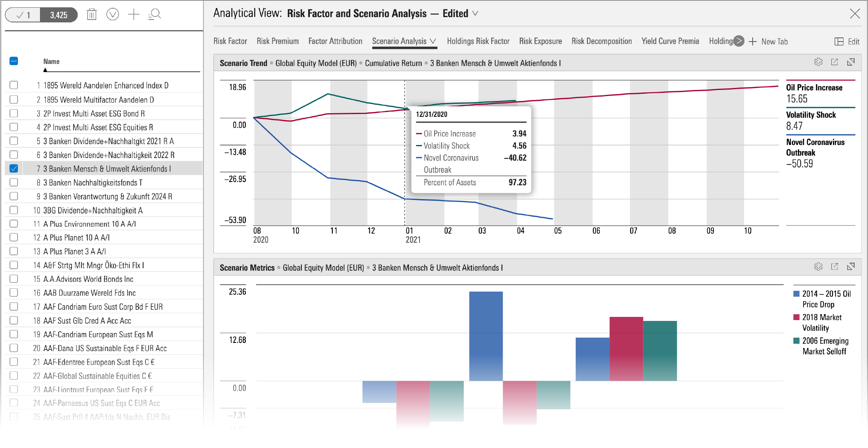Click the trash delete icon

pos(92,15)
